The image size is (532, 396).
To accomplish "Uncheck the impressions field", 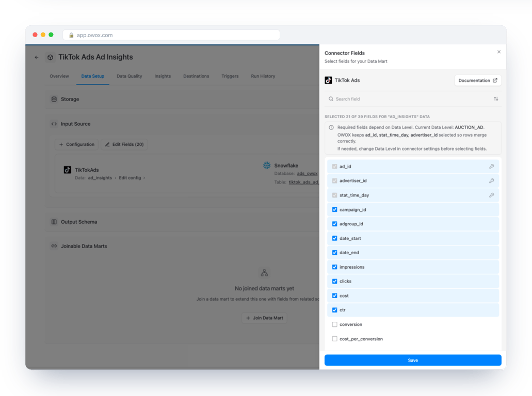I will tap(334, 267).
